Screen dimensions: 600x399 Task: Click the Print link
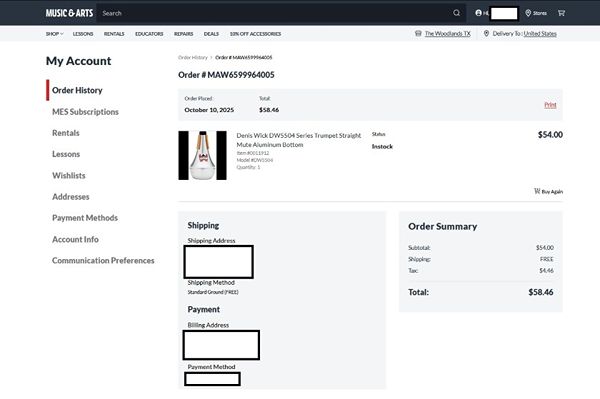pyautogui.click(x=550, y=105)
